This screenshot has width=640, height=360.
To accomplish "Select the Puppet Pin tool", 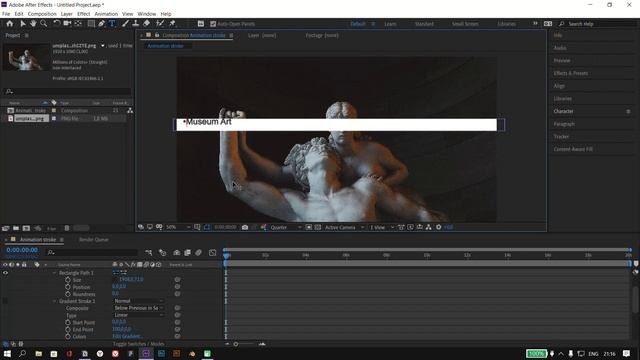I will tap(172, 24).
